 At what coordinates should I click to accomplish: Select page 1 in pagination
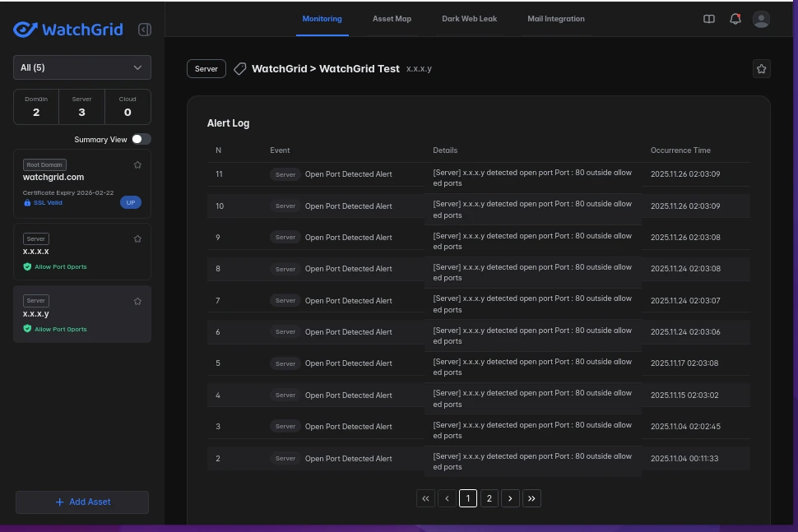[468, 498]
